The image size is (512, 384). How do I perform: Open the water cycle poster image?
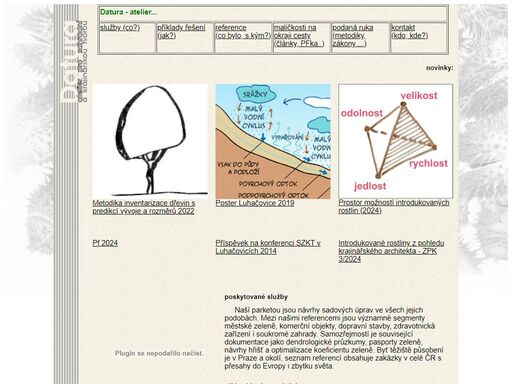273,141
